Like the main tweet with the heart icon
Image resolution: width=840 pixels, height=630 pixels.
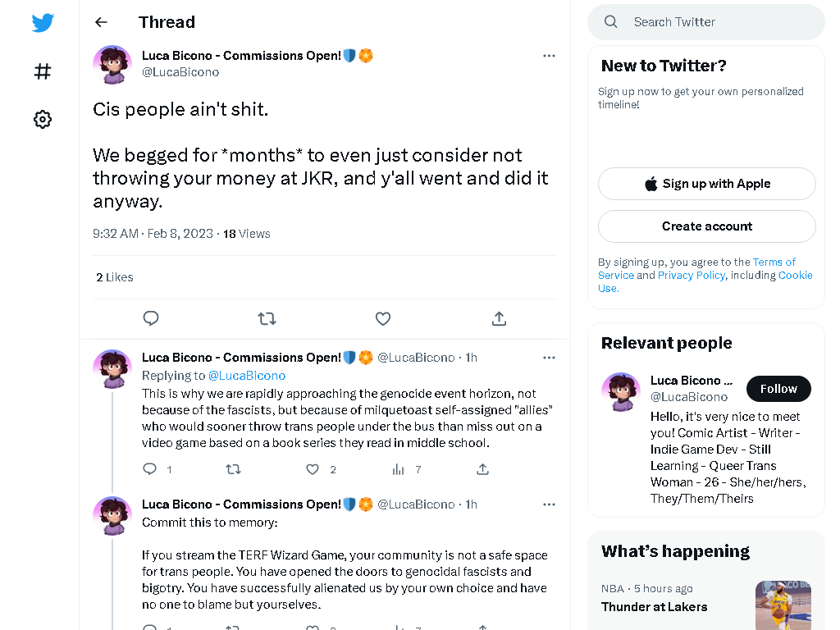point(383,319)
